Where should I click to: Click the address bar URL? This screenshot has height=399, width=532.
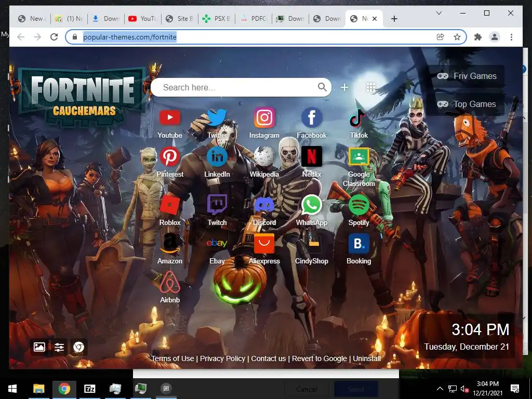129,37
